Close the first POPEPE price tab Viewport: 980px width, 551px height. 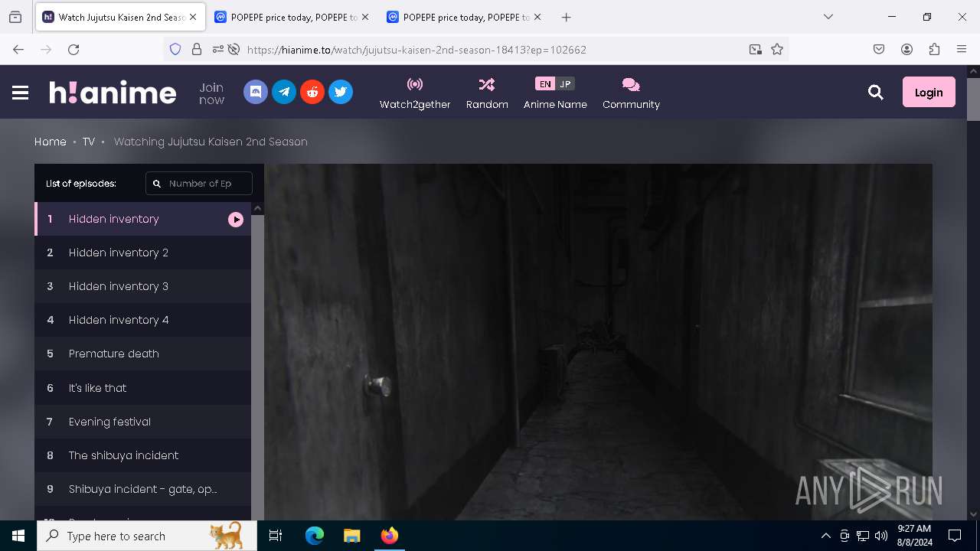coord(364,17)
